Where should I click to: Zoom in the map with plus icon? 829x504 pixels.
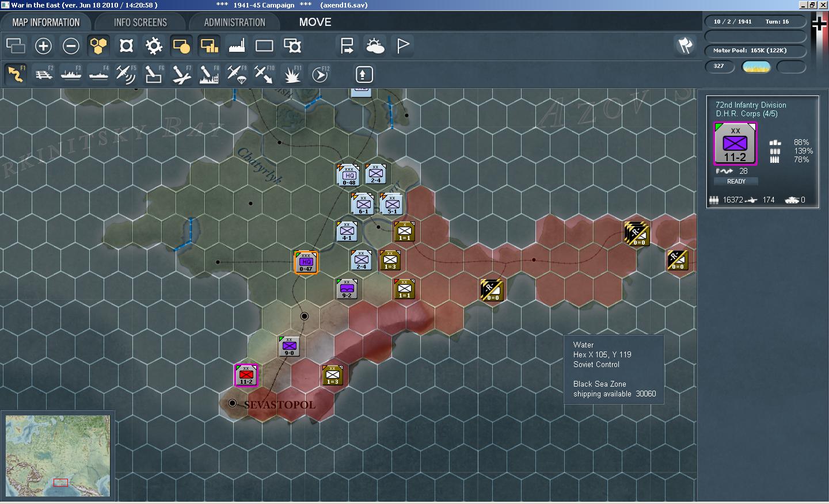coord(43,46)
